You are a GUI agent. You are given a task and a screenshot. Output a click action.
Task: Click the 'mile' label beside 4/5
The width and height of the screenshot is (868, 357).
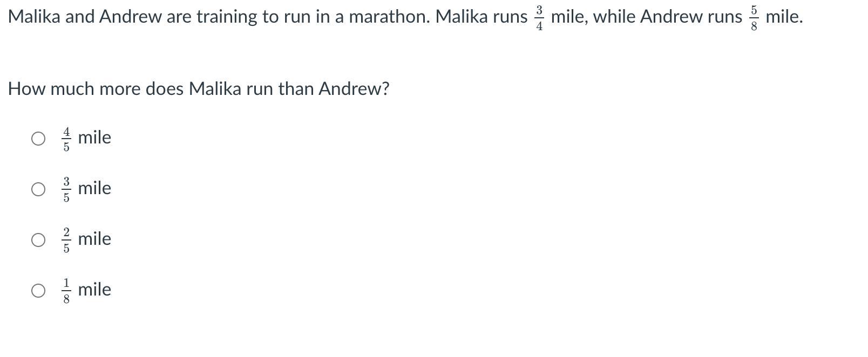click(94, 138)
